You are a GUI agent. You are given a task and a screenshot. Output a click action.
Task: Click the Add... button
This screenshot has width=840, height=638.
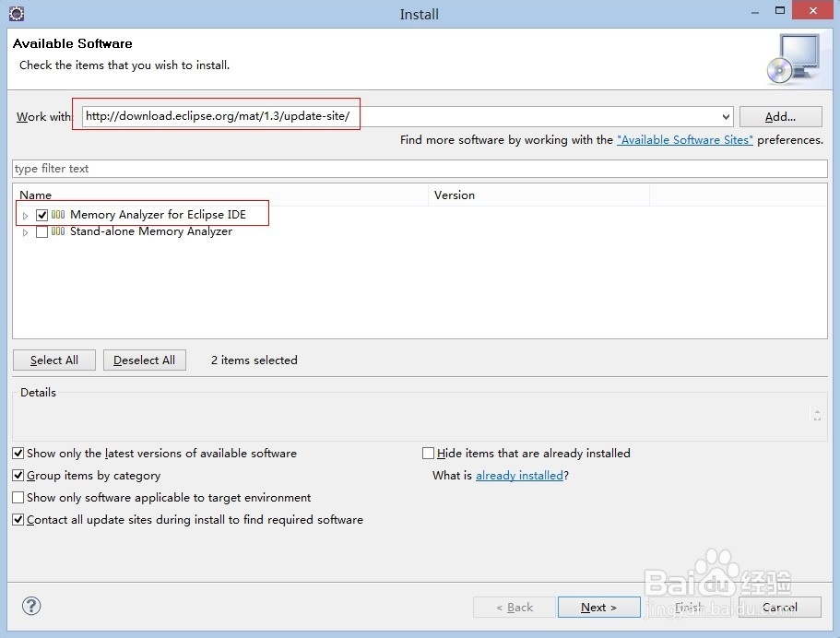[781, 117]
